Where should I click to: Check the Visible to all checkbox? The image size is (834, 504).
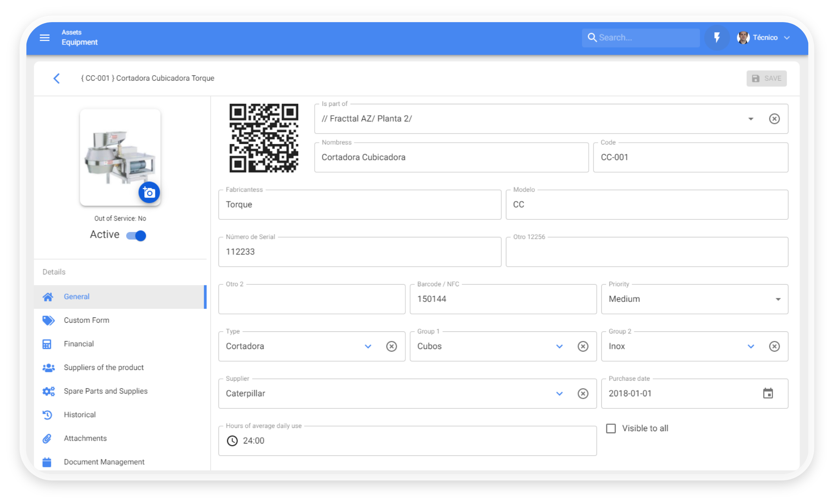(x=611, y=428)
